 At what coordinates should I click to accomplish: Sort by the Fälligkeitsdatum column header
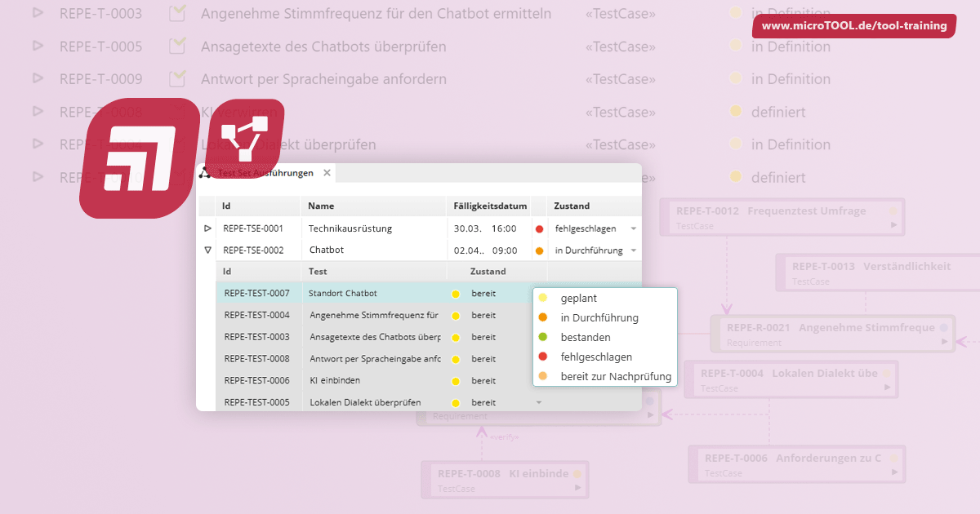click(x=488, y=206)
